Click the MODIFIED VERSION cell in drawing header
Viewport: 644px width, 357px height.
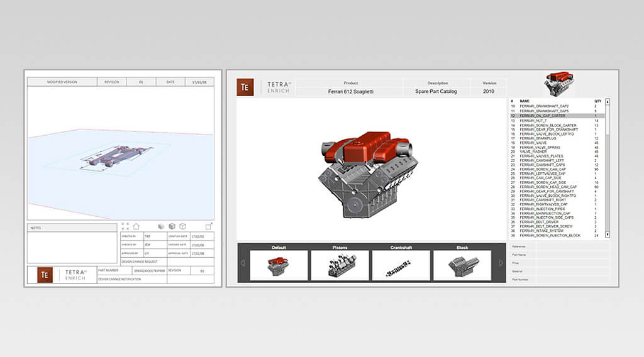point(62,82)
